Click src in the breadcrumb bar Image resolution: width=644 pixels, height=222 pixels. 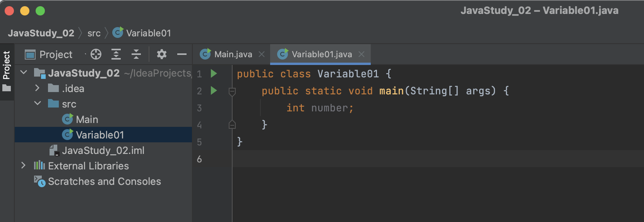click(94, 33)
